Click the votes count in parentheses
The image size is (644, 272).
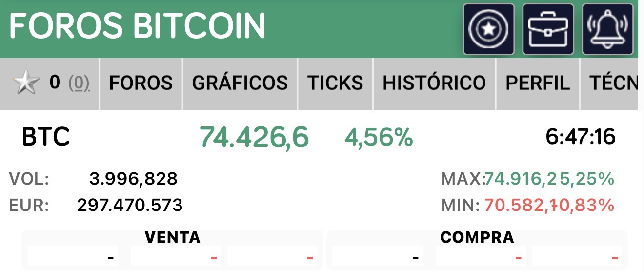79,84
